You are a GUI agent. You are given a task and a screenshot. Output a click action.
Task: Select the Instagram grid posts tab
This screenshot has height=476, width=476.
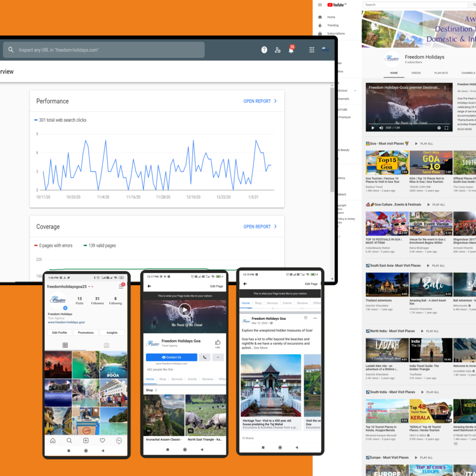(x=65, y=345)
